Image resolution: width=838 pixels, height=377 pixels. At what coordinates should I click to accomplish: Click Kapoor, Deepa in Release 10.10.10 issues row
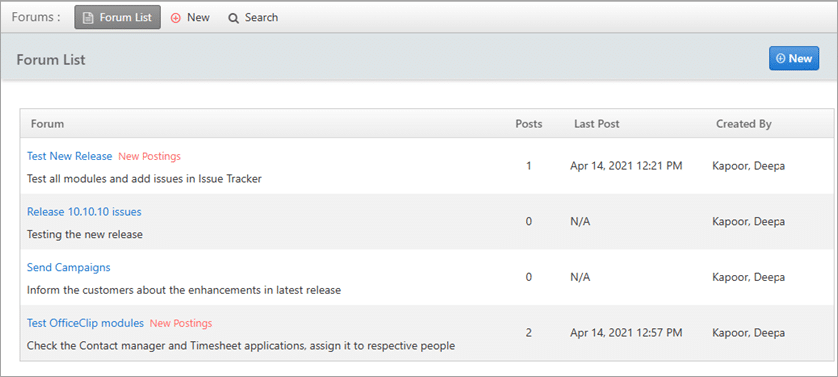748,221
